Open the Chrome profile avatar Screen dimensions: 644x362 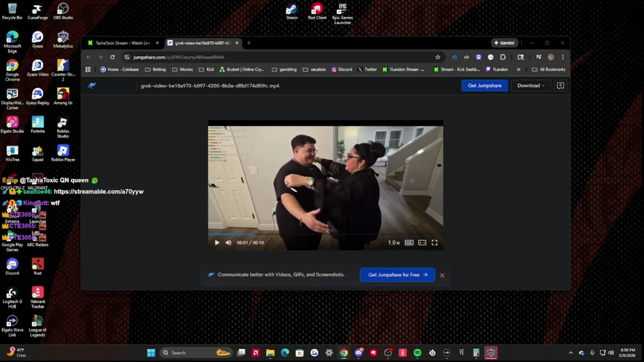550,57
